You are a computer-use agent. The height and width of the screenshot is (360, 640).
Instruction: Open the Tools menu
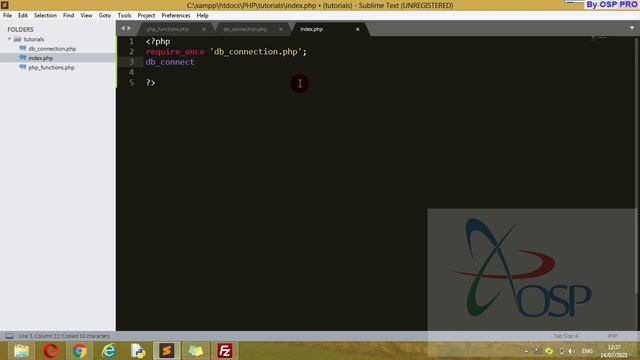pos(124,16)
